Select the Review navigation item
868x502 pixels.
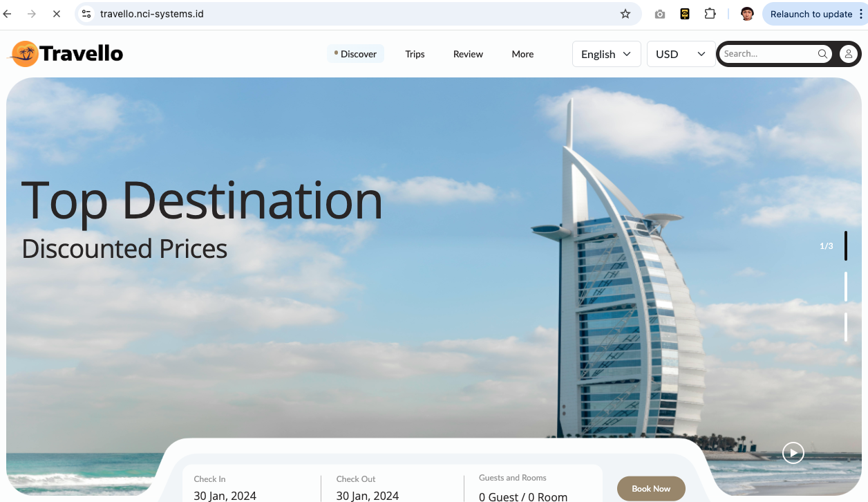pos(468,54)
